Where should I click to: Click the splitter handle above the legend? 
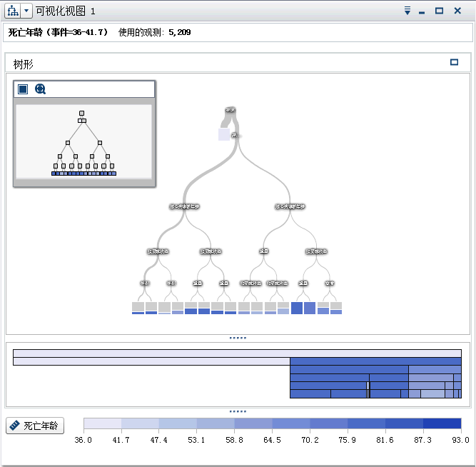pyautogui.click(x=238, y=411)
